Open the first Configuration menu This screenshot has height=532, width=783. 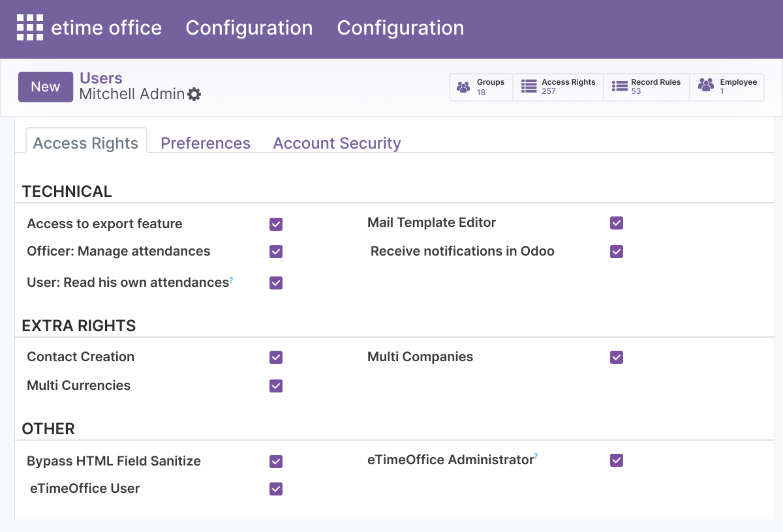249,28
